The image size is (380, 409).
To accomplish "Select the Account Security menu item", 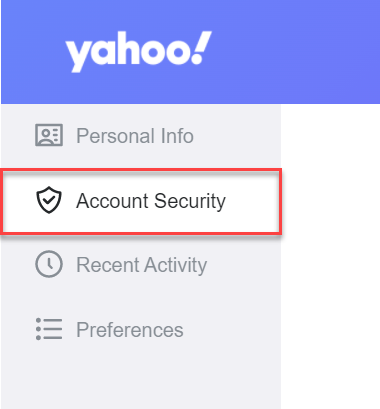I will (141, 201).
